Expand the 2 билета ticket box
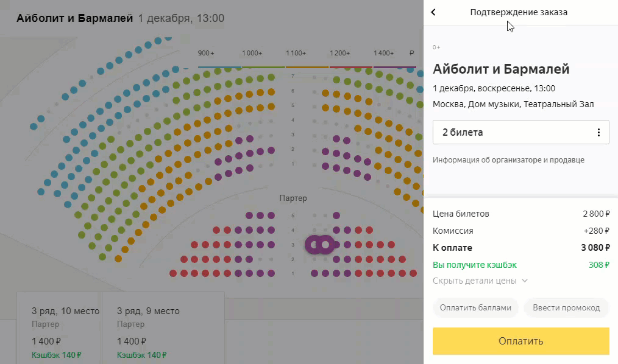This screenshot has width=618, height=364. pos(520,132)
